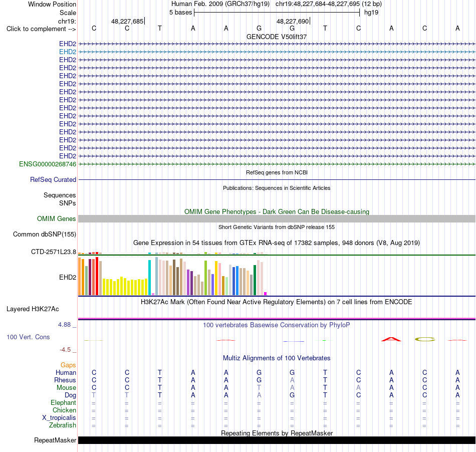Select the 'X_tropicalis' alignment row label

pos(59,418)
